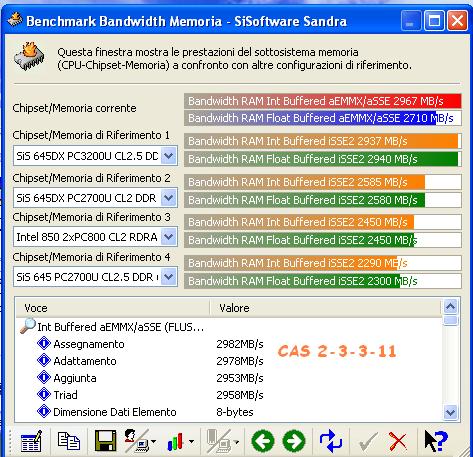Screen dimensions: 473x457
Task: Click info icon beside Adattamento
Action: click(44, 360)
